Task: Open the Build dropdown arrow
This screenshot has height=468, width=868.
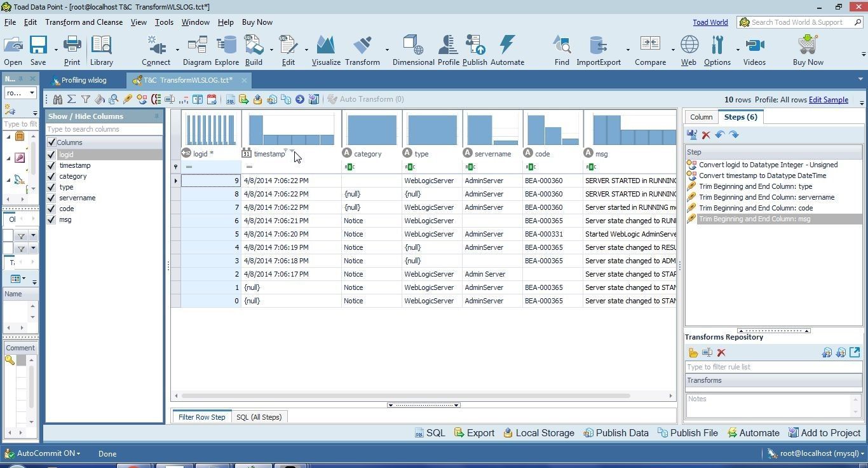Action: (271, 50)
